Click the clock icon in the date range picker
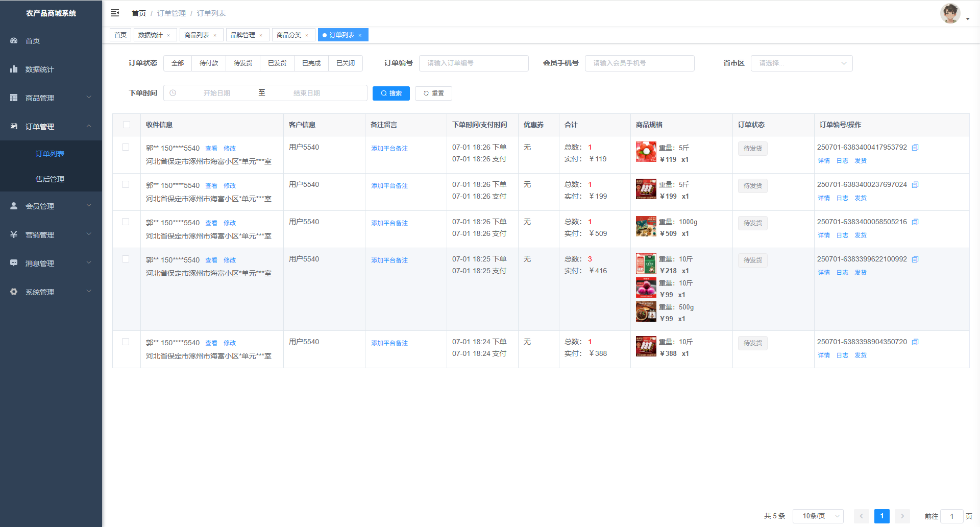Viewport: 980px width, 527px height. [x=173, y=93]
